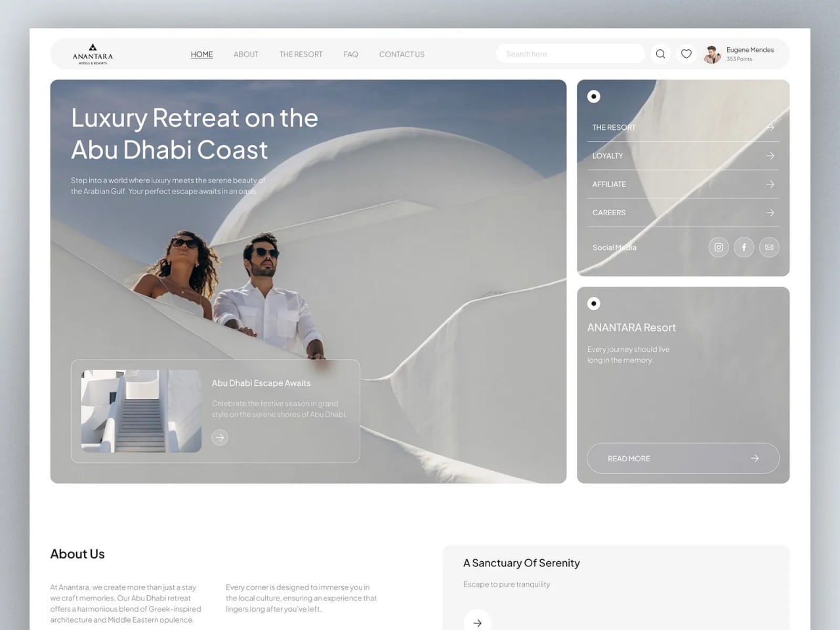
Task: Go to the HOME nav item
Action: (201, 54)
